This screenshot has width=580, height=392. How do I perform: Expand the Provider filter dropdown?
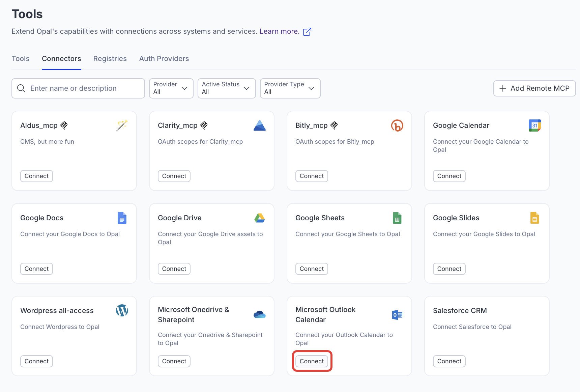[171, 88]
